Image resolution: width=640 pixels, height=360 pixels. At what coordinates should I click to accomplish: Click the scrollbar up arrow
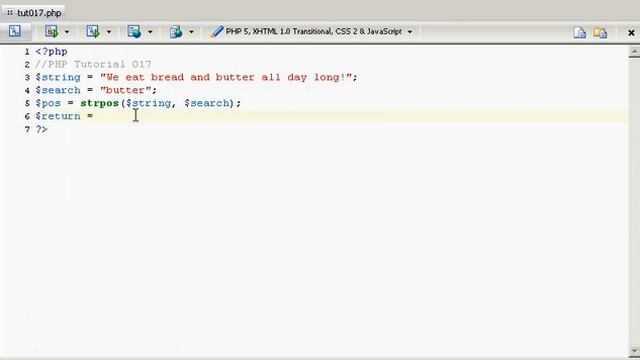(634, 52)
